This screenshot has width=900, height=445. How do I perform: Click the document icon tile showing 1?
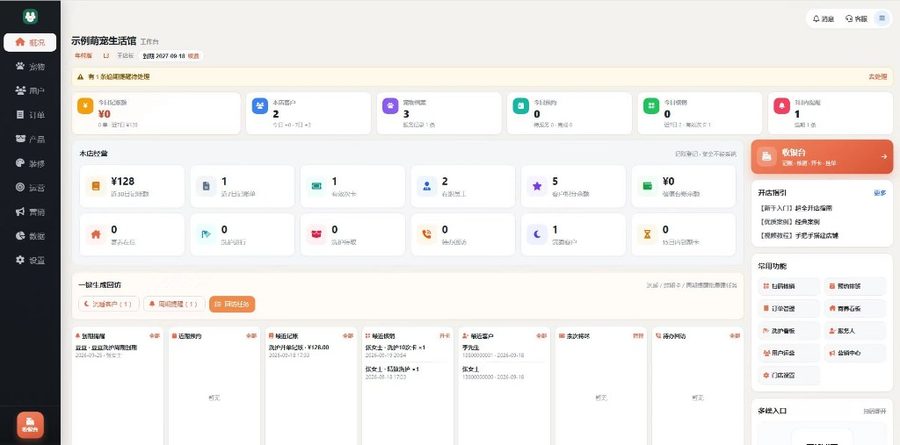[242, 186]
